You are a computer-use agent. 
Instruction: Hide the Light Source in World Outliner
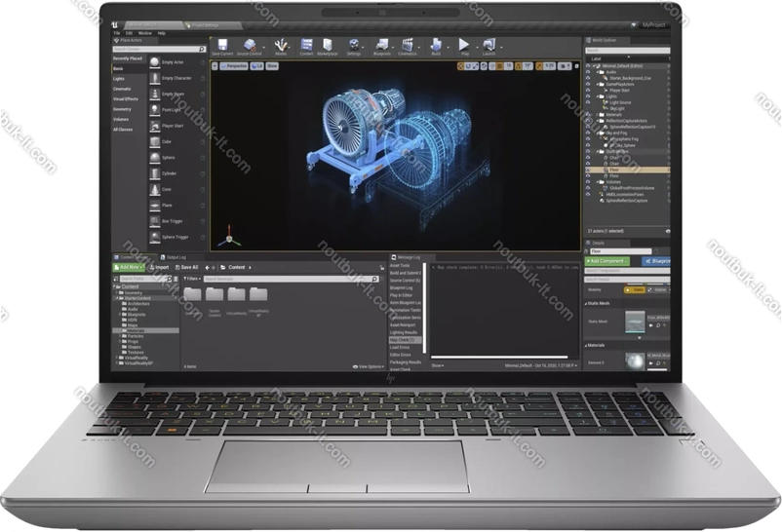click(589, 102)
